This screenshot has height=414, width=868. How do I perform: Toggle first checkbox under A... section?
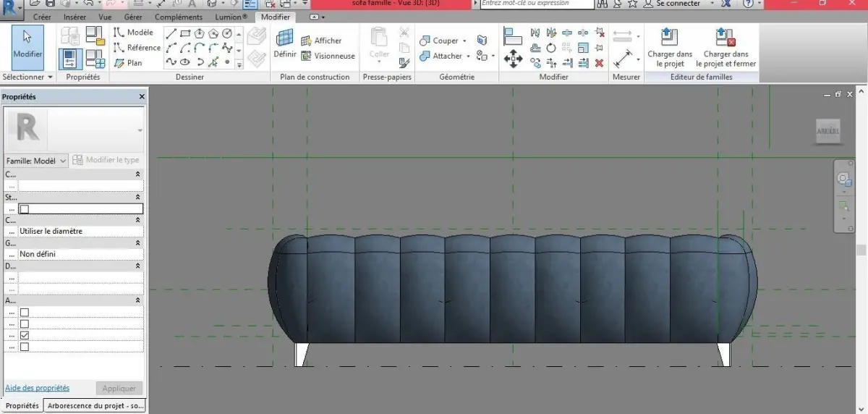[x=24, y=313]
